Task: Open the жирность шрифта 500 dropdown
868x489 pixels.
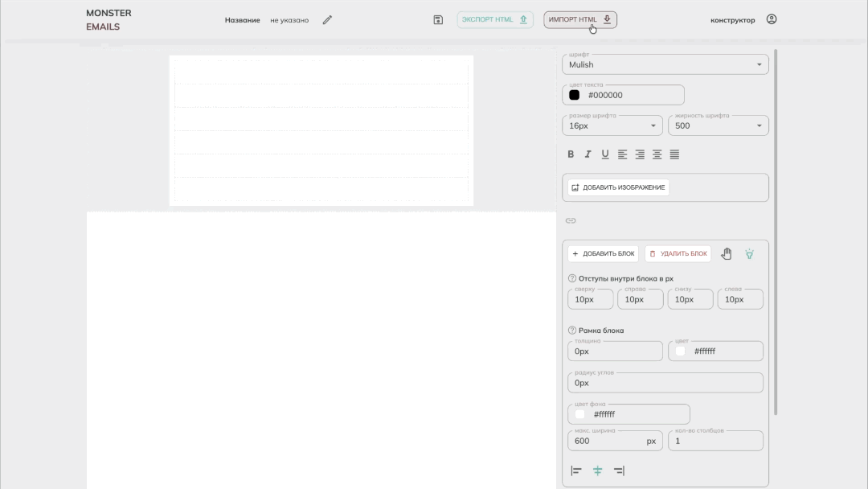Action: point(718,125)
